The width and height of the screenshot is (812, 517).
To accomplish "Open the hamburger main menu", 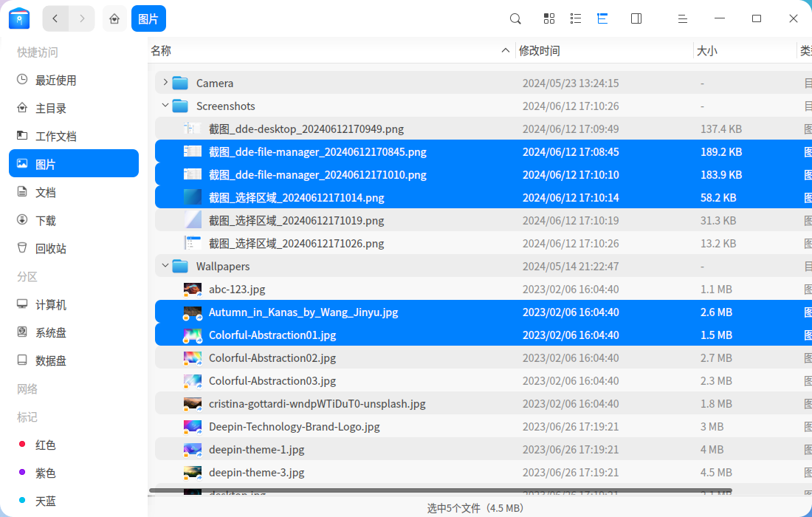I will pyautogui.click(x=682, y=18).
